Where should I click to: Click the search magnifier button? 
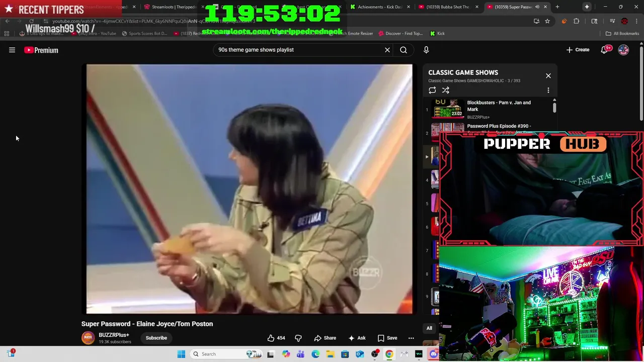tap(404, 50)
